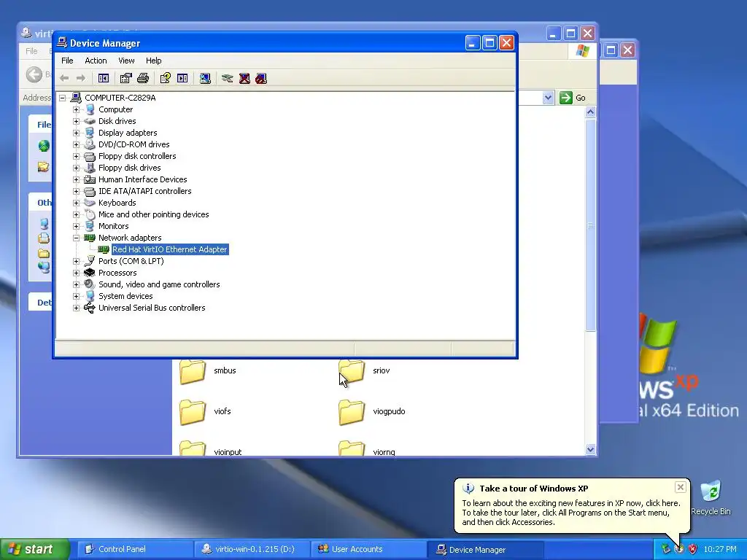
Task: Expand Universal Serial Bus controllers category
Action: [x=76, y=308]
